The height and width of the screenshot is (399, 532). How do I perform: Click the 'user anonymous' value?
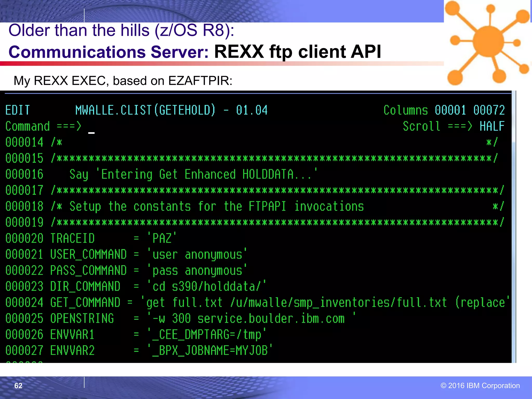coord(197,254)
